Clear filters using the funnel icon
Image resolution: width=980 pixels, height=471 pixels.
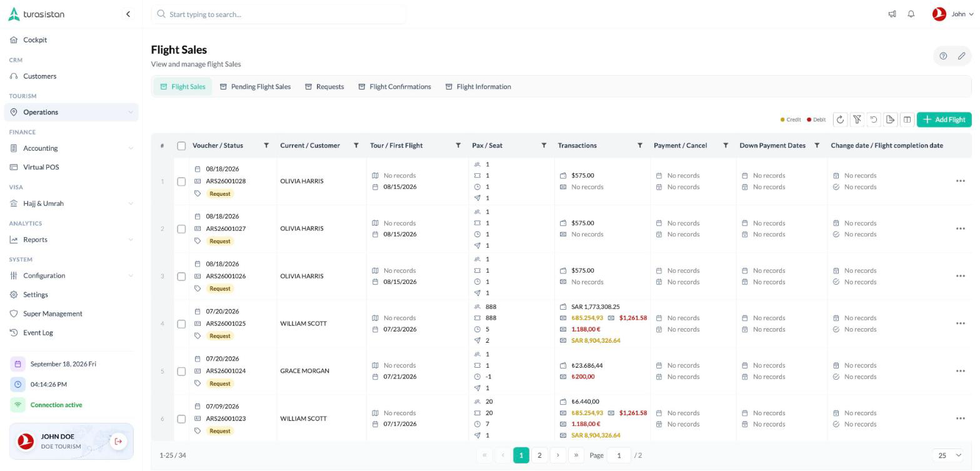pos(857,119)
